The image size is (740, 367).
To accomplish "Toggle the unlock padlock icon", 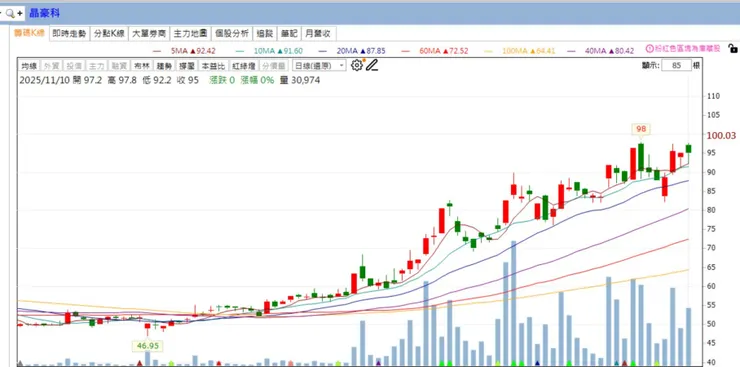I will pos(732,48).
